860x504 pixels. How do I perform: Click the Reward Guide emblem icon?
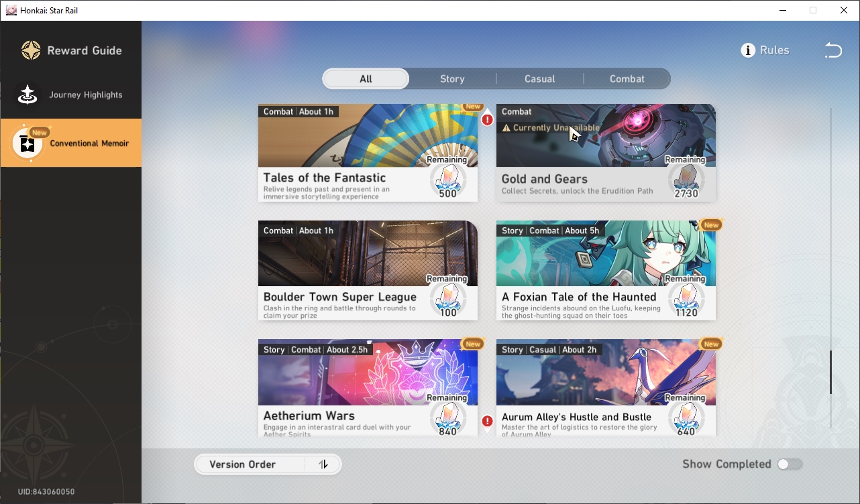coord(31,50)
